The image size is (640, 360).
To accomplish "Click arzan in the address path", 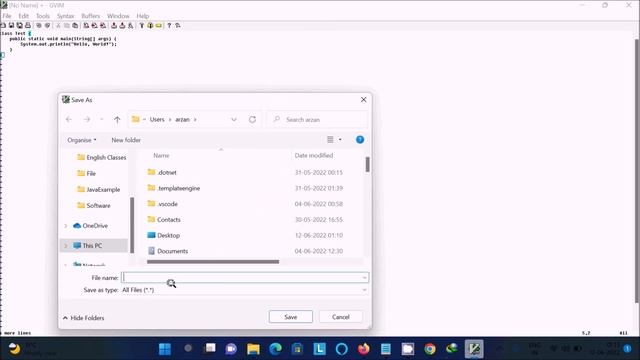I will click(x=182, y=119).
